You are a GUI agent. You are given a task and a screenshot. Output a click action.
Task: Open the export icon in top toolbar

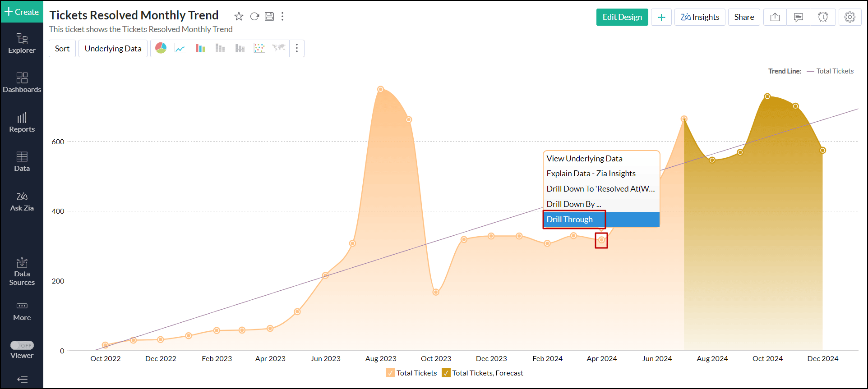pos(775,17)
